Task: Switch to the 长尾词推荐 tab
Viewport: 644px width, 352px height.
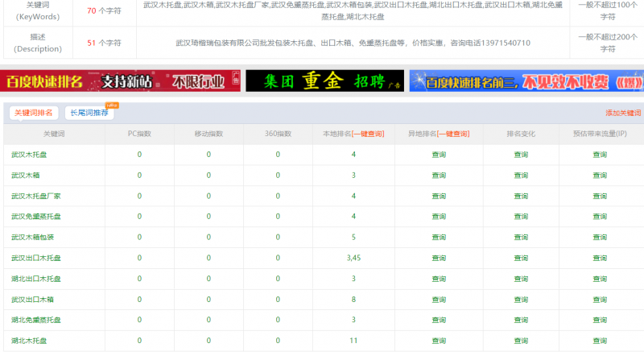Action: [x=89, y=113]
